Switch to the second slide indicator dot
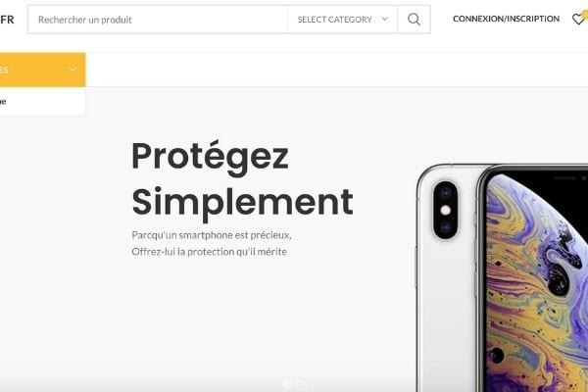Viewport: 588px width, 392px height. point(301,385)
